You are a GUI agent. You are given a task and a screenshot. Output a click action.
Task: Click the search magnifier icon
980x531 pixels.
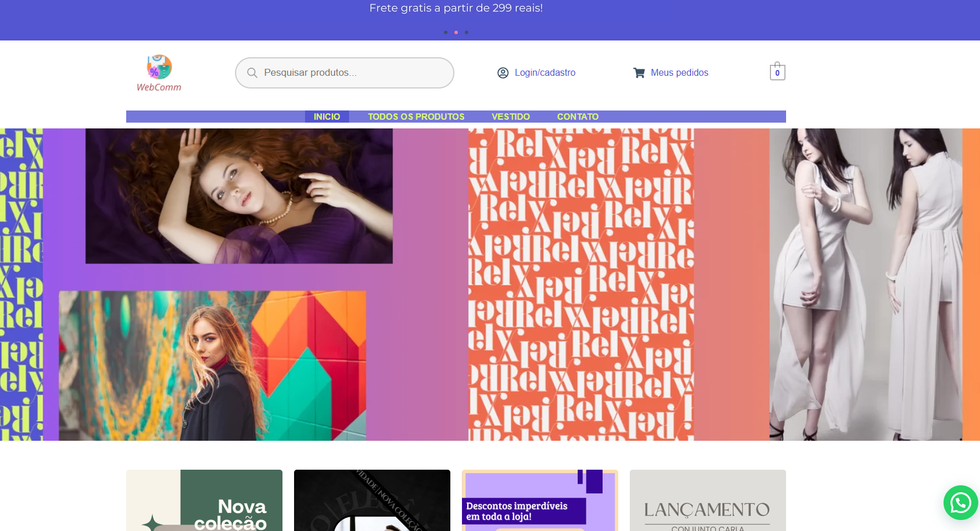click(252, 73)
